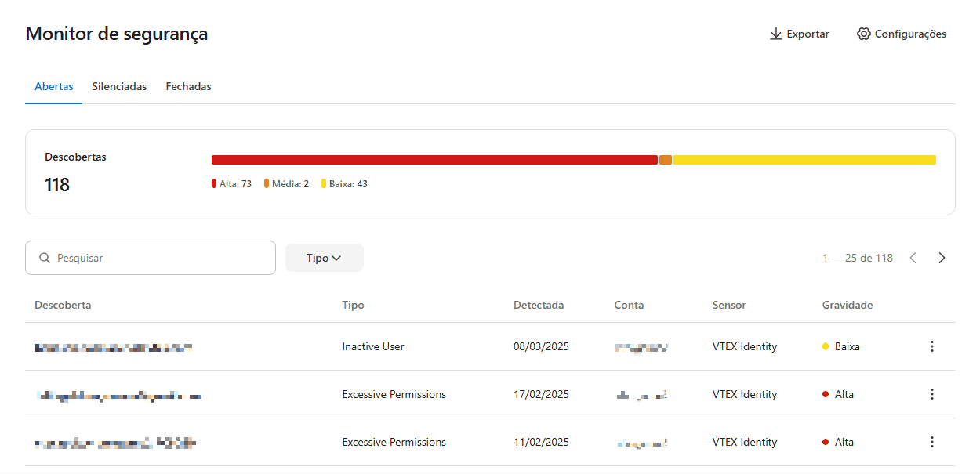Viewport: 980px width, 474px height.
Task: Click the yellow Baixa severity bar segment
Action: [804, 160]
